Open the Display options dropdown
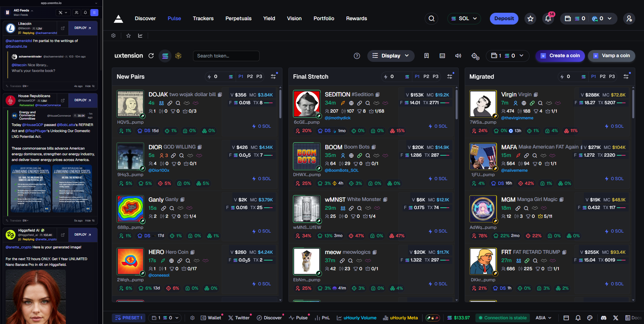Image resolution: width=644 pixels, height=324 pixels. [x=390, y=56]
